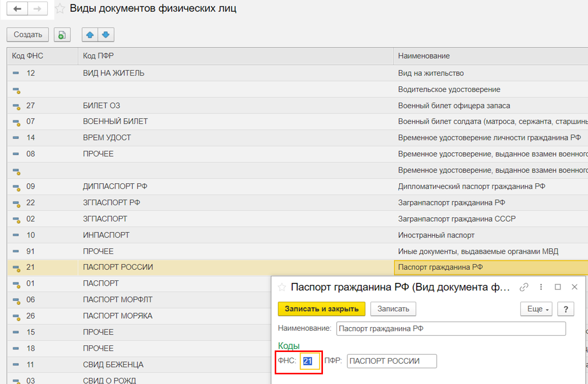Viewport: 588px width, 384px height.
Task: Move the item up with blue arrow
Action: 90,35
